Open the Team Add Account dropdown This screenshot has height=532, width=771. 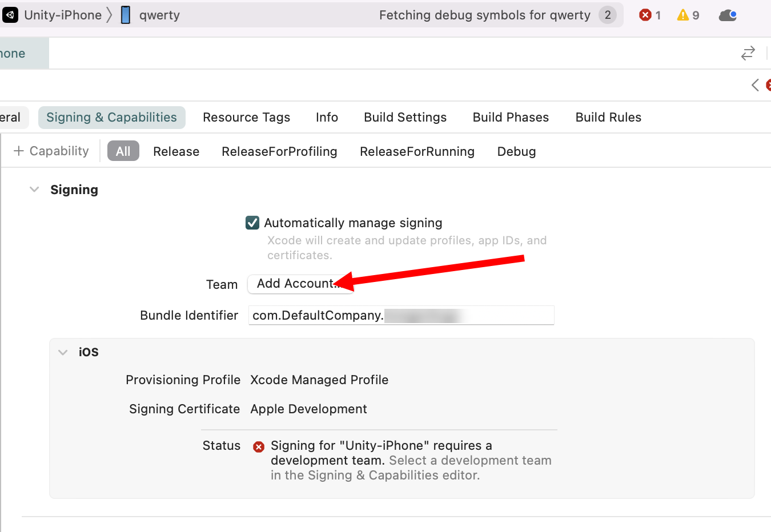(300, 284)
